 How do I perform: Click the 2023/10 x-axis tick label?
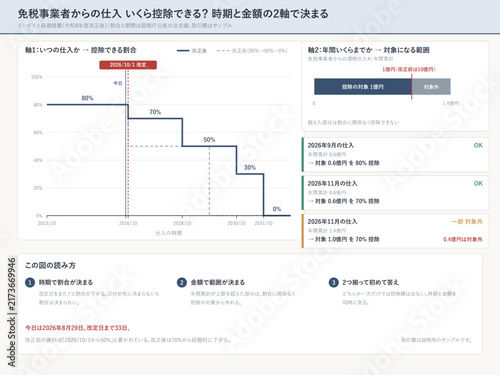47,223
